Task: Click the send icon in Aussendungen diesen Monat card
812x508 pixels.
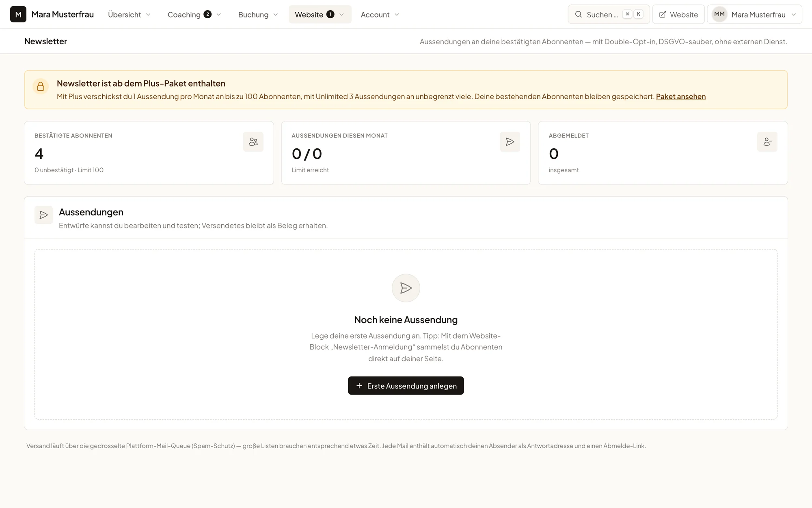Action: pos(510,142)
